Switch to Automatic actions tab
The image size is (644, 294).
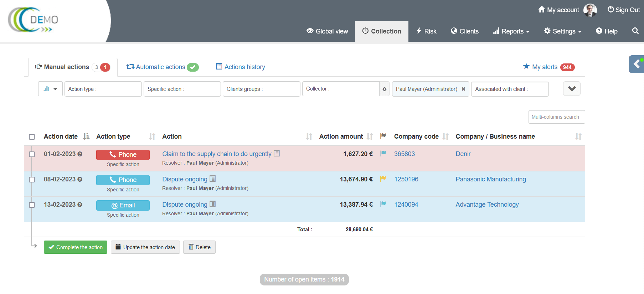(162, 67)
